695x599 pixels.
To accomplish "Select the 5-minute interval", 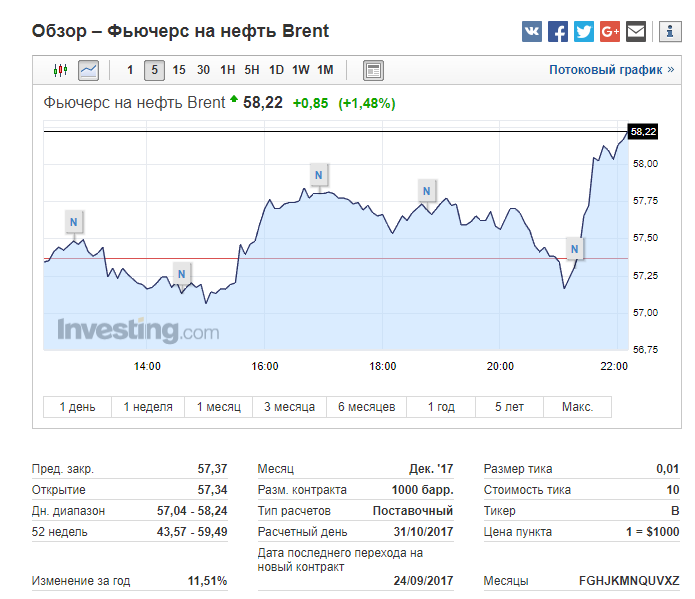I will (x=154, y=70).
